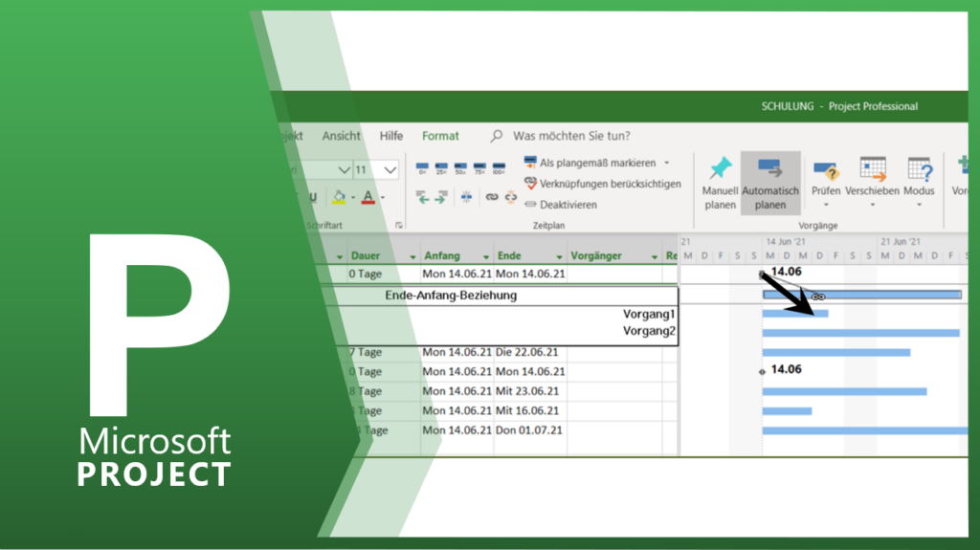This screenshot has height=550, width=980.
Task: Click the Als plangemäß markieren icon
Action: click(x=530, y=163)
